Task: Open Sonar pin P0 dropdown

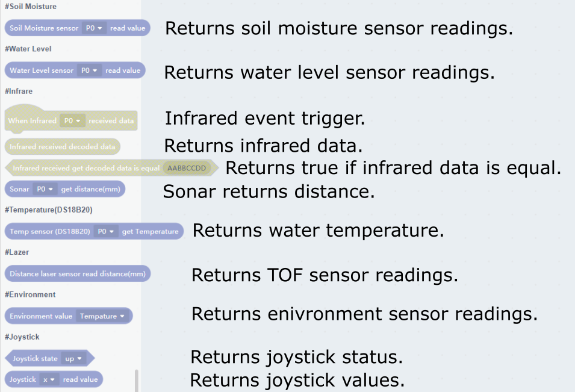Action: point(45,189)
